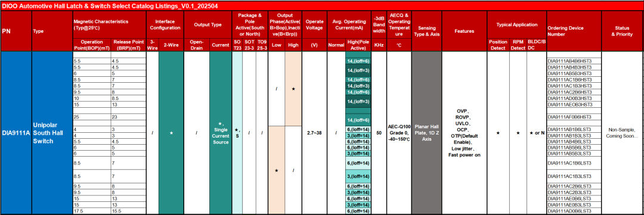Click the gray Planar Hall Plate cell
Screen dimensions: 644x215
[426, 133]
